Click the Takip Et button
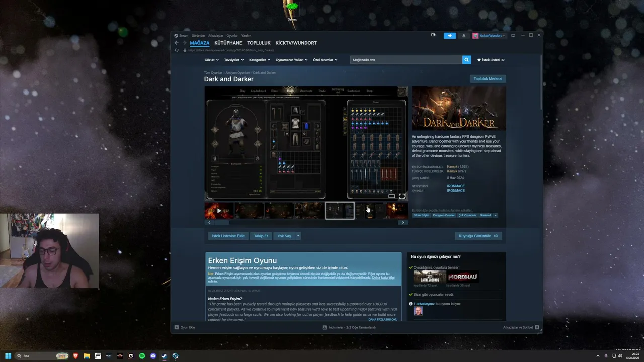The width and height of the screenshot is (644, 362). point(261,236)
